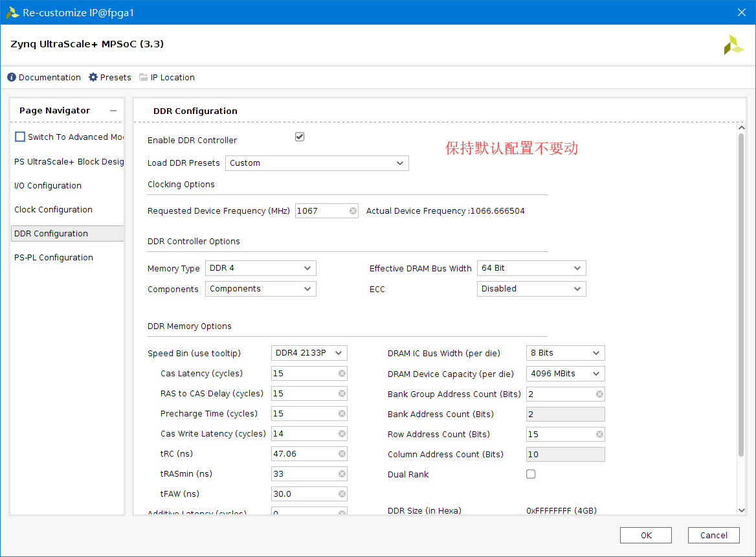Toggle Enable DDR Controller checkbox

tap(300, 137)
